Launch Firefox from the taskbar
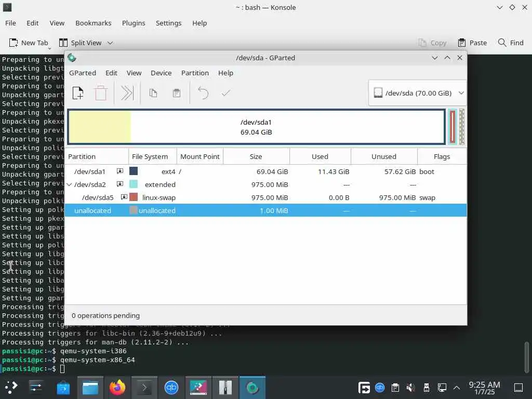 117,387
